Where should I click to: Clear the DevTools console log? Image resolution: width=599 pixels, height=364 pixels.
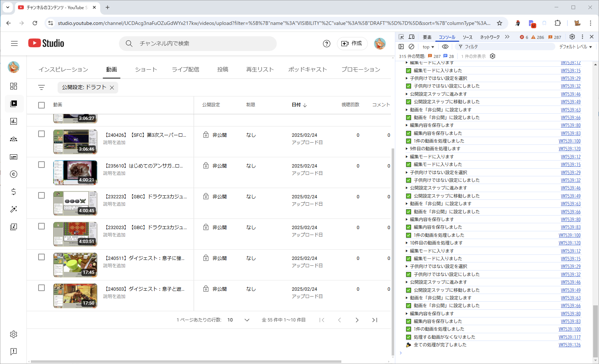411,47
